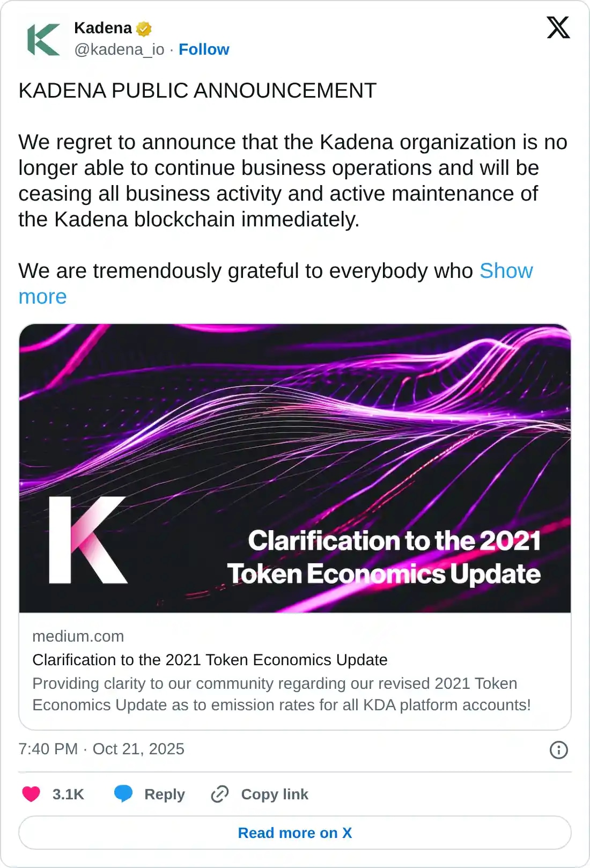Screen dimensions: 590x868
Task: Open the tweet info circle icon
Action: click(x=558, y=749)
